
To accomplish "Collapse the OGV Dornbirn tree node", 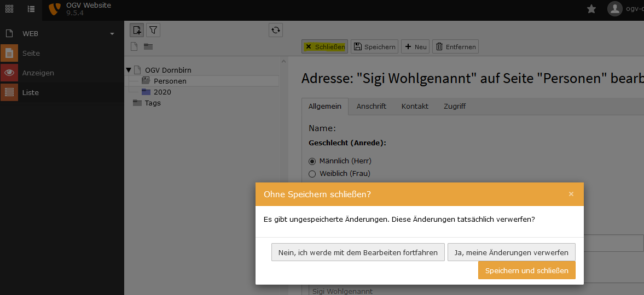I will pyautogui.click(x=129, y=70).
